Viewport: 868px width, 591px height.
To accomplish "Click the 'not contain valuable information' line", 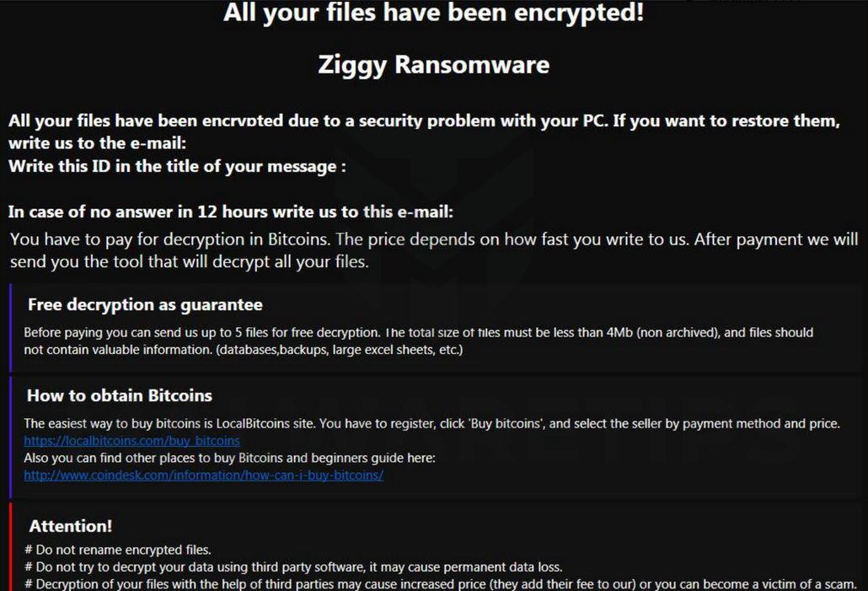I will [x=243, y=349].
